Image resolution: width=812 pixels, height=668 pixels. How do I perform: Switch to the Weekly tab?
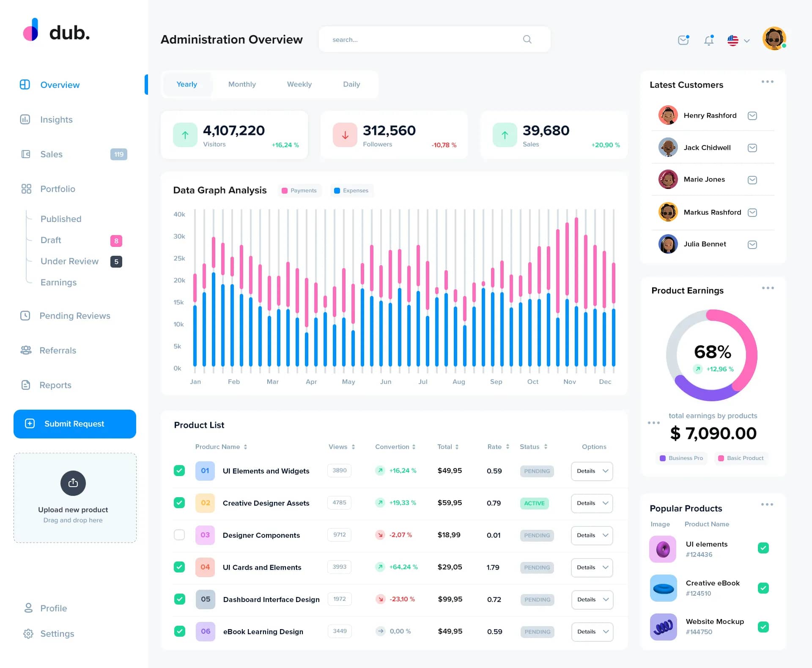pyautogui.click(x=299, y=84)
